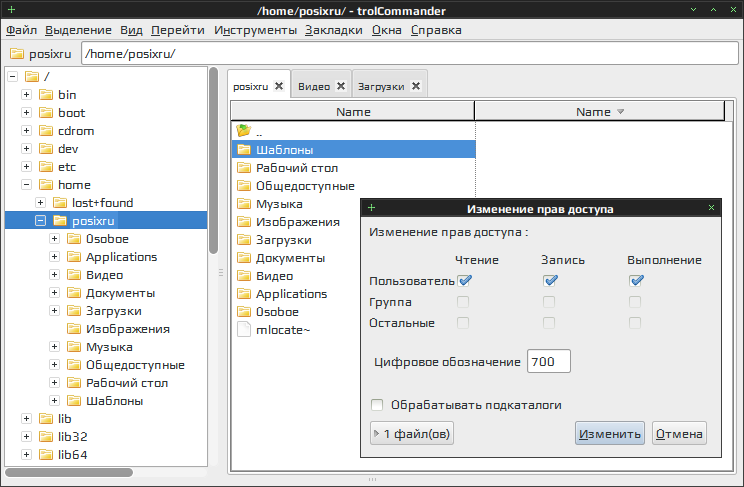Click the Изменить button
Screen dimensions: 744x487
(x=610, y=433)
